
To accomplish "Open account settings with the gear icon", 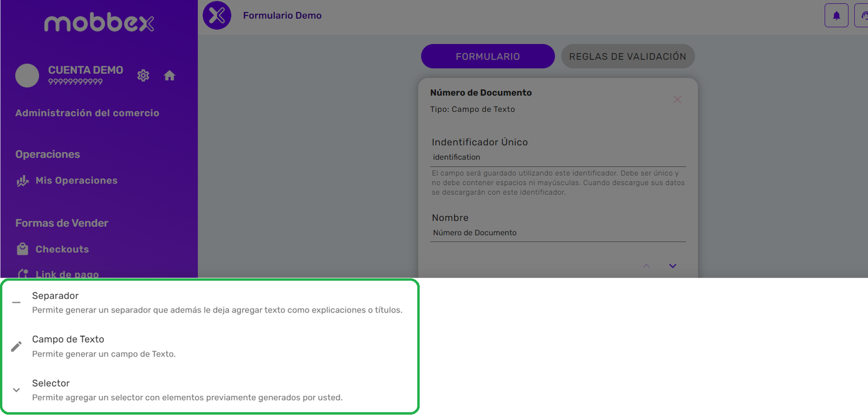I will 143,75.
